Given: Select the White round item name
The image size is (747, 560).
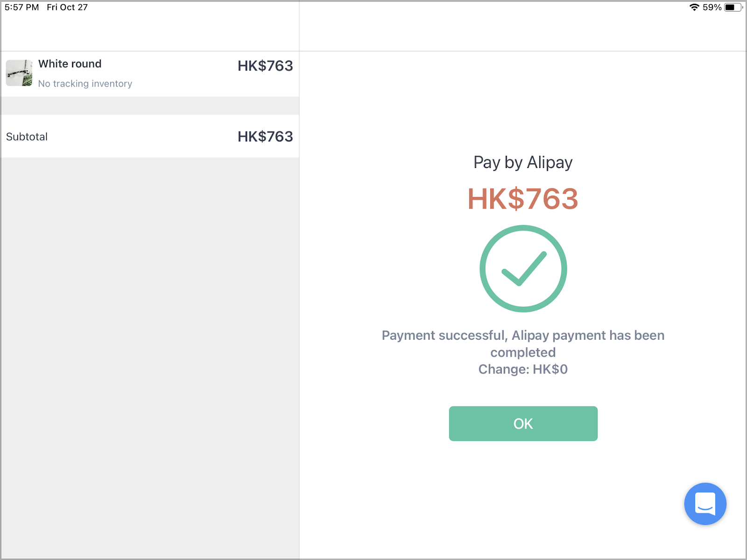Looking at the screenshot, I should pyautogui.click(x=70, y=64).
